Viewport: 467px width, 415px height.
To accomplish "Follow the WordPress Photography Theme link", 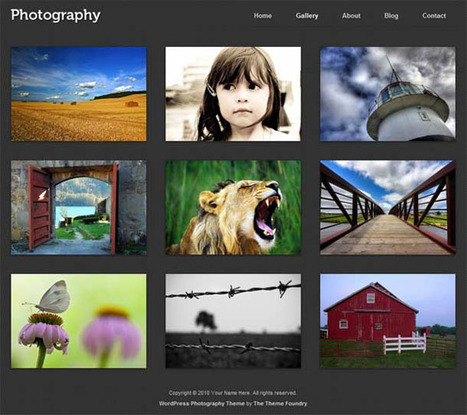I will 202,403.
